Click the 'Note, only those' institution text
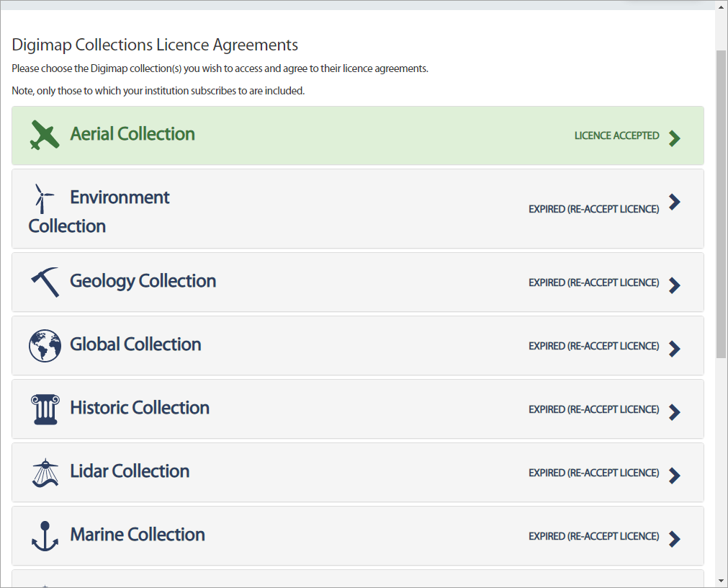 pos(158,91)
